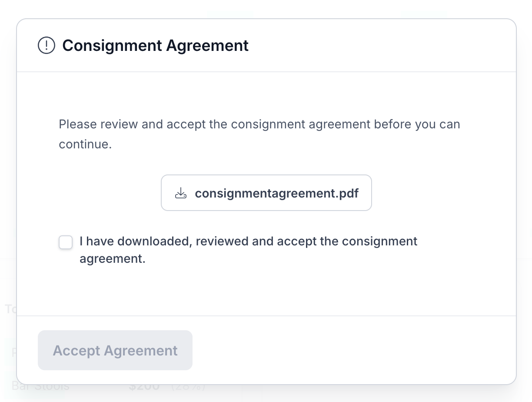The image size is (532, 402).
Task: Click the word "Accept" on the footer button
Action: pyautogui.click(x=76, y=351)
